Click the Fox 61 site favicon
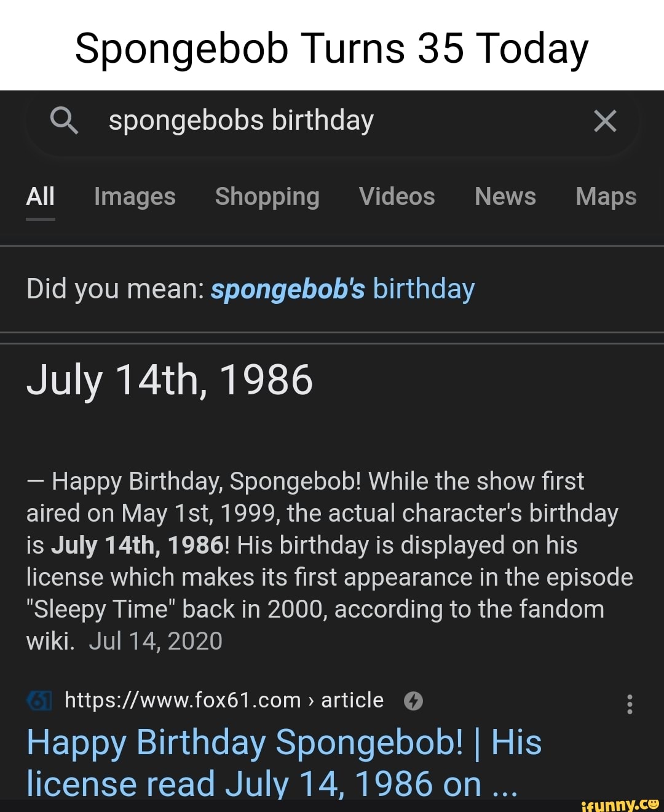Screen dimensions: 664x812 (x=39, y=700)
